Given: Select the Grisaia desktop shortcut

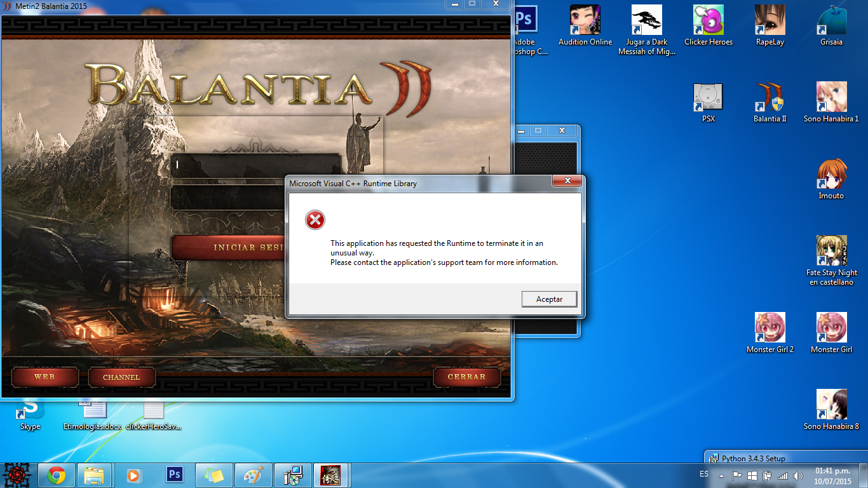Looking at the screenshot, I should pos(831,26).
